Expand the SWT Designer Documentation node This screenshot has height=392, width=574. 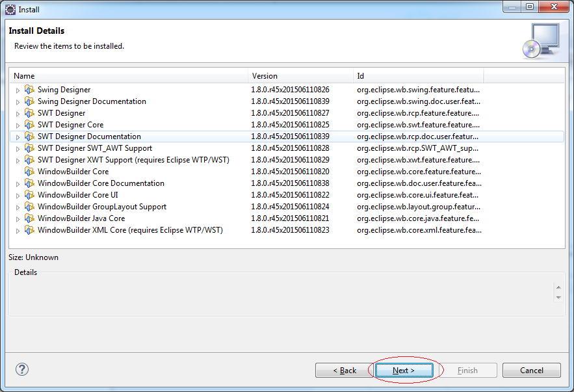click(18, 137)
